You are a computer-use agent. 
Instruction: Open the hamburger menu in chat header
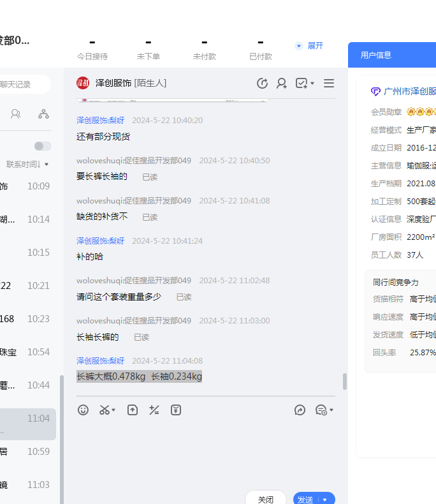pos(329,83)
